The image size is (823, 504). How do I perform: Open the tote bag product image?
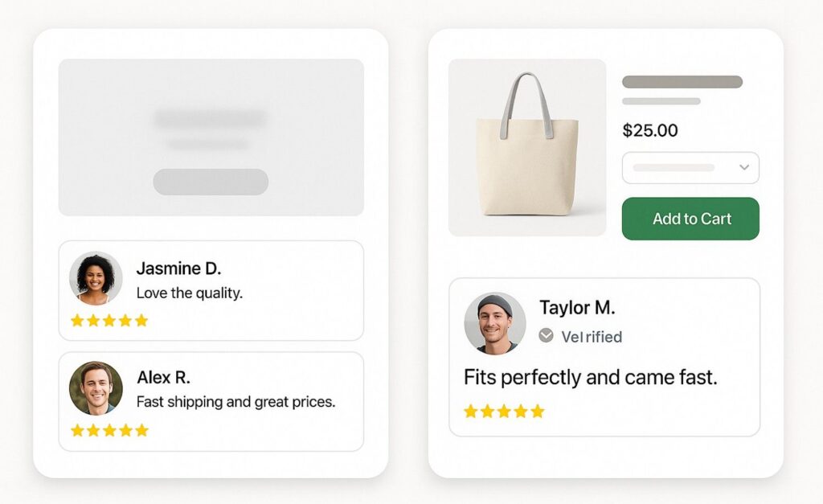[527, 148]
